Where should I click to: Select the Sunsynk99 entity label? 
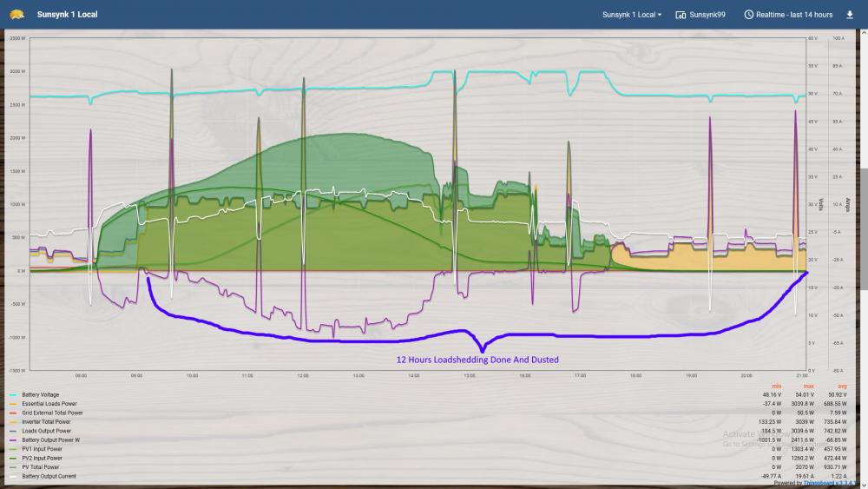coord(707,15)
